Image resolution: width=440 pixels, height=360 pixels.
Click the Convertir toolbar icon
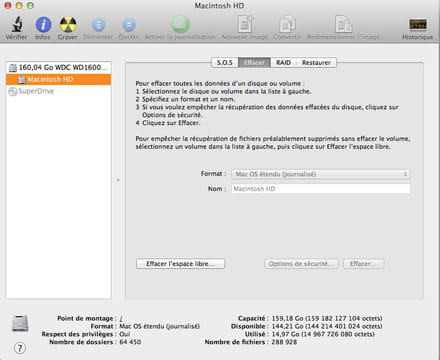[x=287, y=24]
